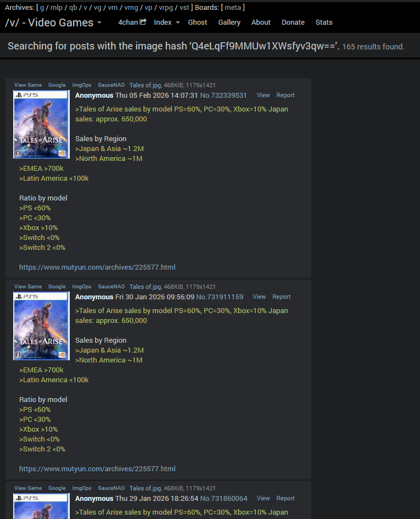Open the /v/ archive link
Screen dimensions: 420x519
tap(86, 8)
